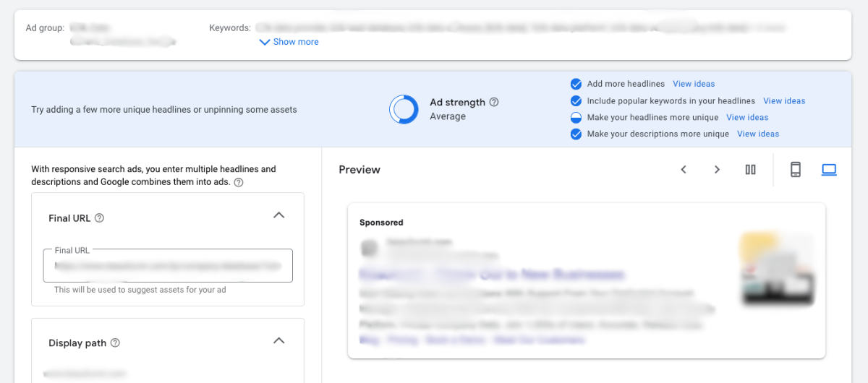This screenshot has height=383, width=868.
Task: Select the half-filled headlines more unique indicator
Action: point(576,118)
